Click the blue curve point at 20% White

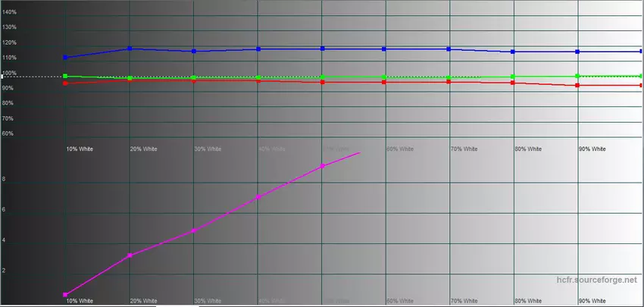[130, 49]
